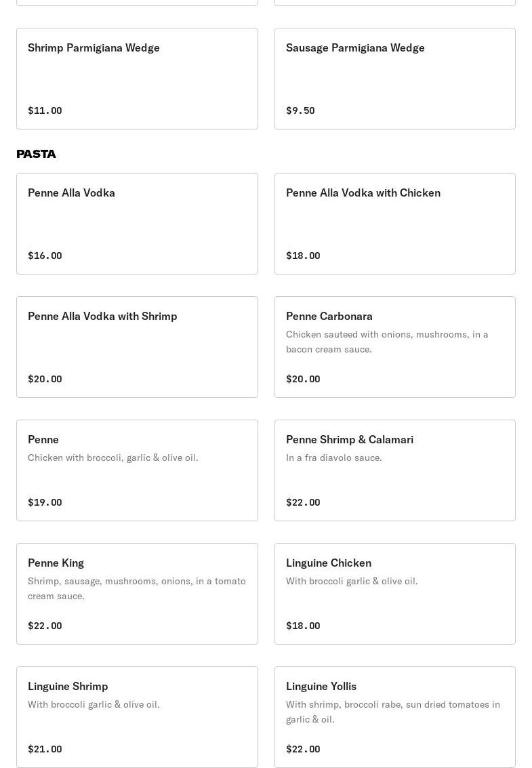Tap the $16.00 Penne Alla Vodka price

45,256
